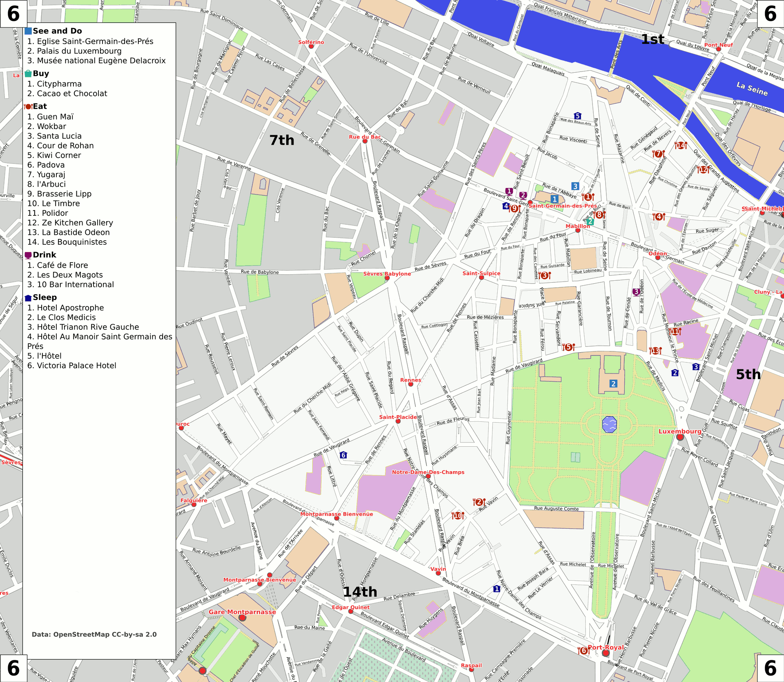This screenshot has height=682, width=784.
Task: Click the blue square See and Do legend icon
Action: tap(28, 31)
